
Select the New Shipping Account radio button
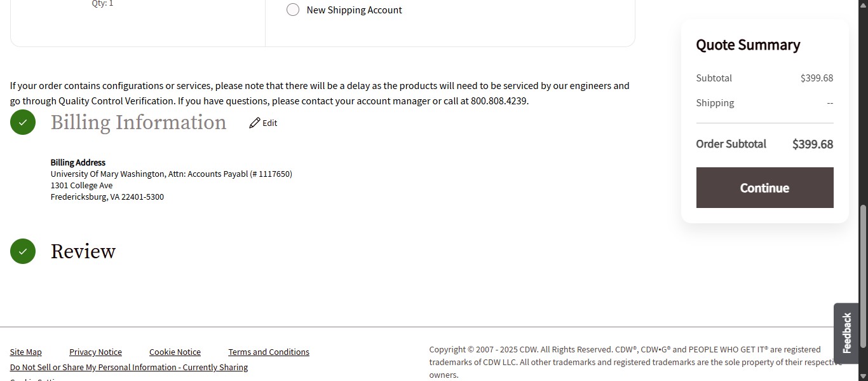(293, 10)
